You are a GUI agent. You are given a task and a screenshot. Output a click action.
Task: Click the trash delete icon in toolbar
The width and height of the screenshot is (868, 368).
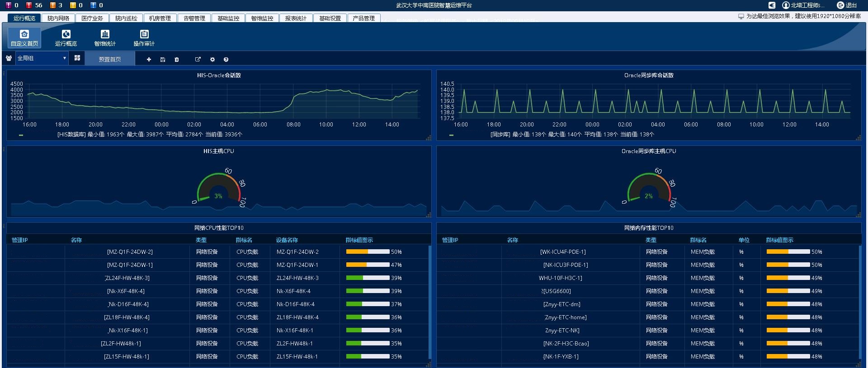pos(177,60)
